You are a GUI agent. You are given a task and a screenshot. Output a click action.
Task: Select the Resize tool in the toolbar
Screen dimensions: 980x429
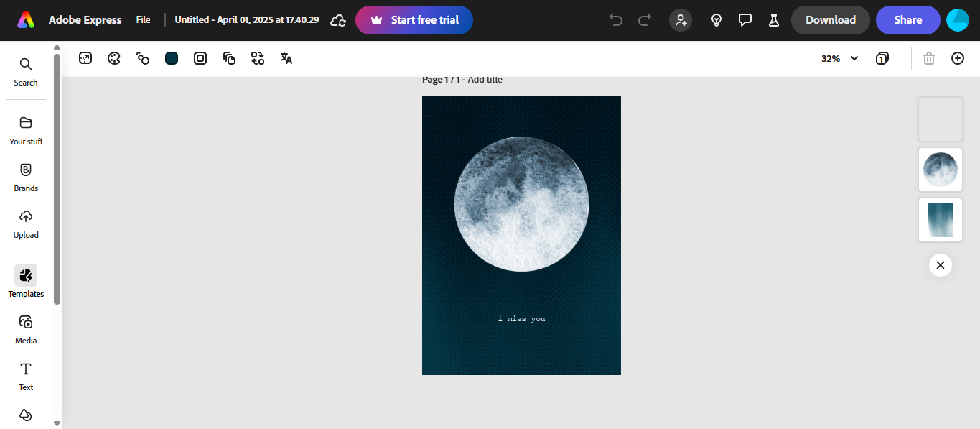85,58
